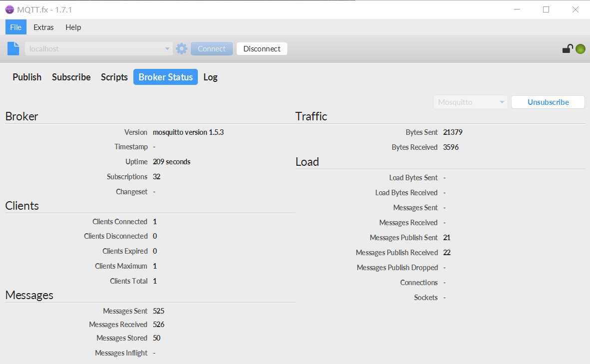Click the MQTT.fx app logo in title bar
Screen dimensions: 590x364
(x=9, y=10)
